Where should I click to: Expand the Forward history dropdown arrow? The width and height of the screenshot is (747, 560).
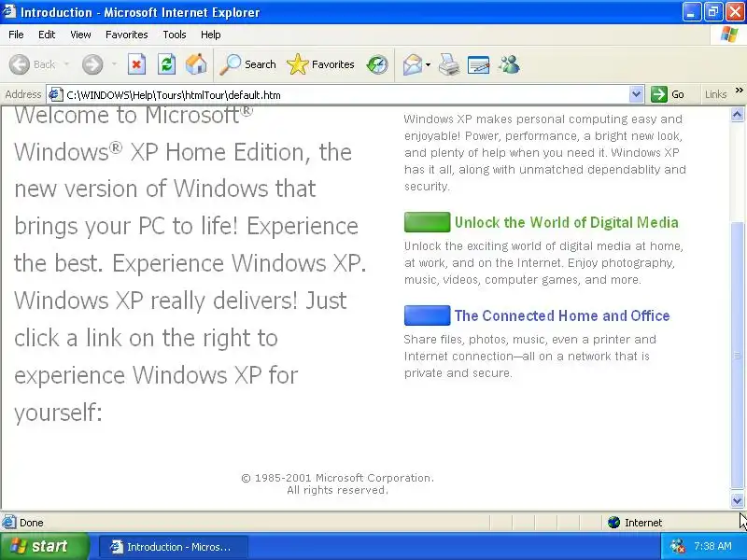click(x=114, y=64)
